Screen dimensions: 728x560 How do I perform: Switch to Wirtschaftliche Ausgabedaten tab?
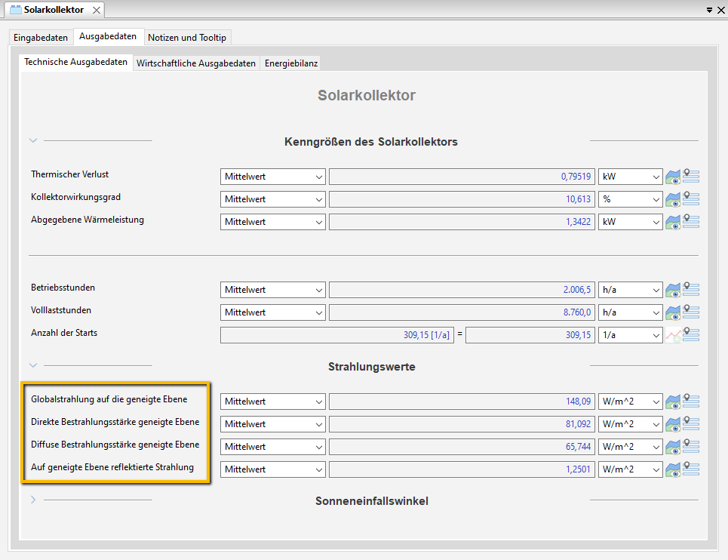tap(196, 63)
